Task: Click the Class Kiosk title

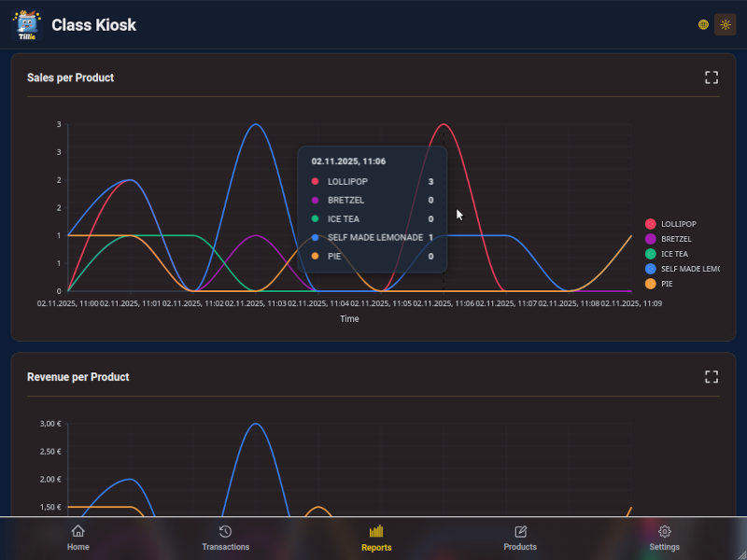Action: click(x=94, y=25)
